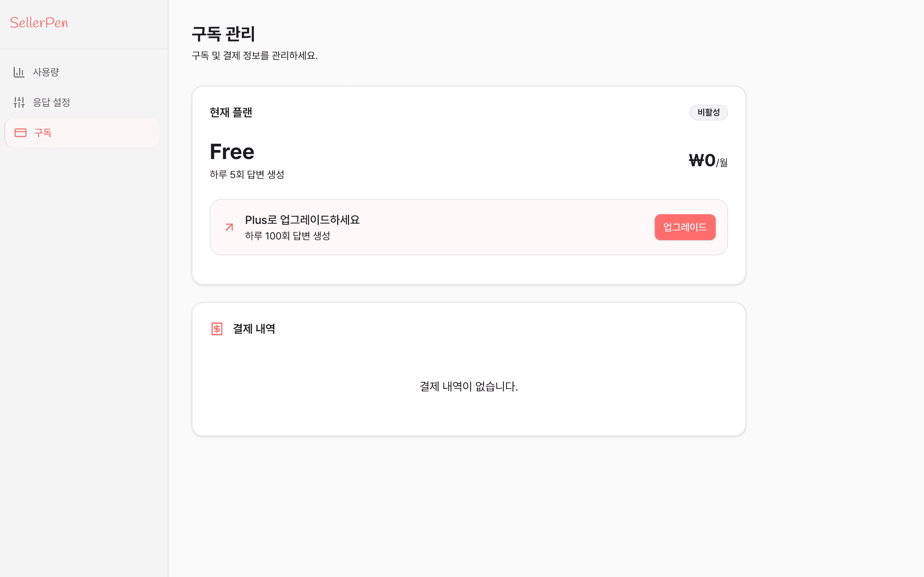Screen dimensions: 924x577
Task: Click the 업그레이드 button
Action: 685,227
